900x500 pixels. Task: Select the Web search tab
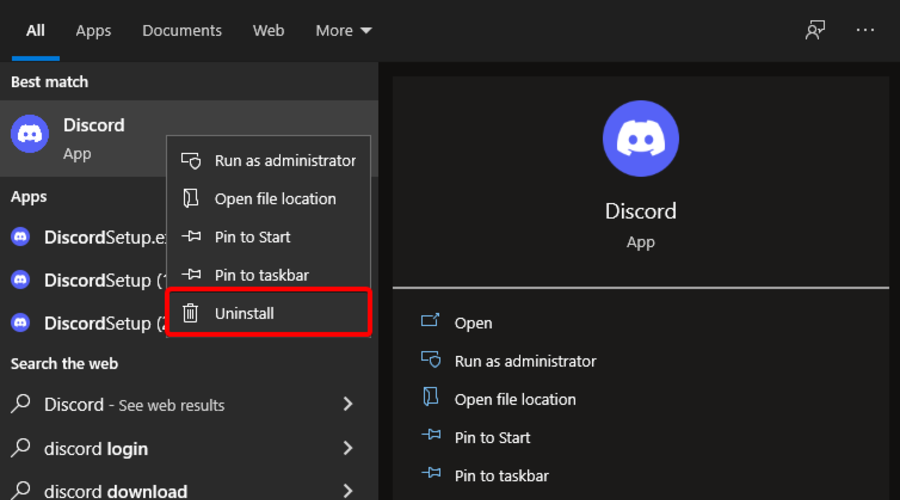[x=268, y=30]
